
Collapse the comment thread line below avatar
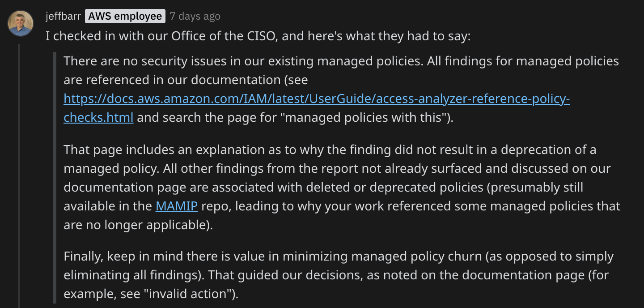(19, 175)
